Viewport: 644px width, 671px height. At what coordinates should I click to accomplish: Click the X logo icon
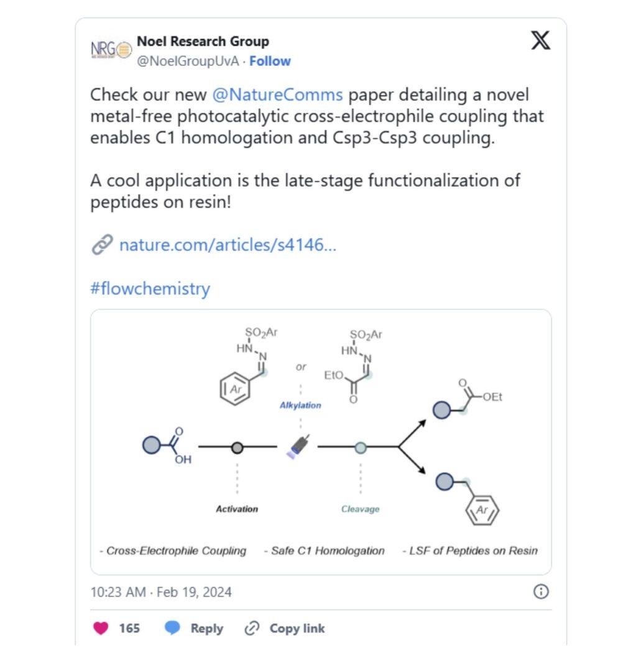[x=540, y=40]
